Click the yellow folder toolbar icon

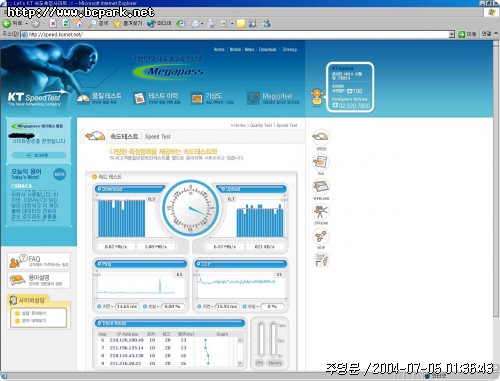(x=241, y=23)
